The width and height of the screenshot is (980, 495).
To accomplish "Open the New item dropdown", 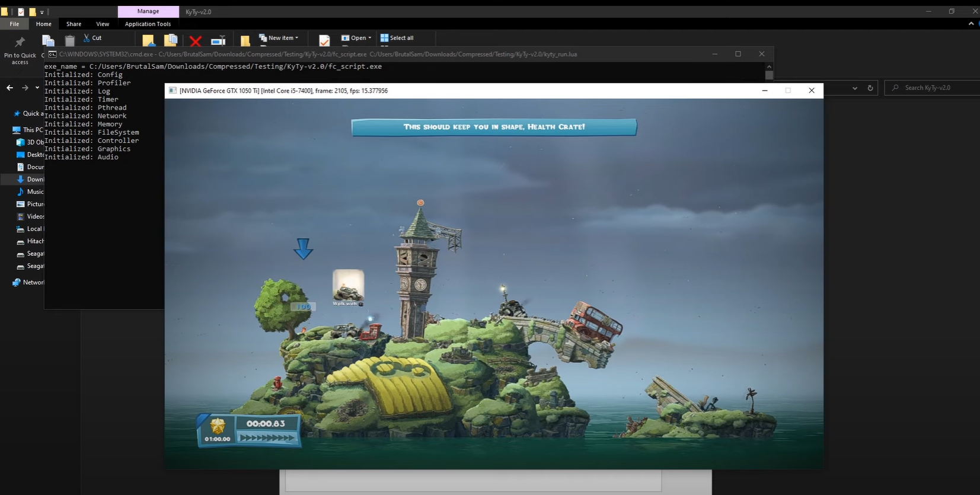I will (279, 38).
